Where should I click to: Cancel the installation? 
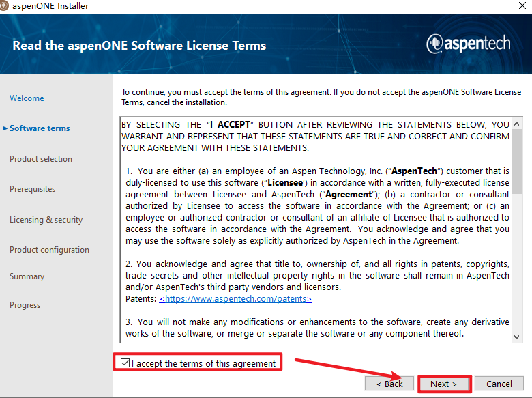[499, 384]
